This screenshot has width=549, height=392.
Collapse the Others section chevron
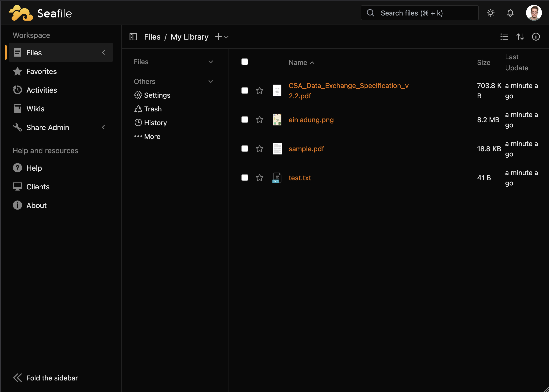(x=210, y=81)
